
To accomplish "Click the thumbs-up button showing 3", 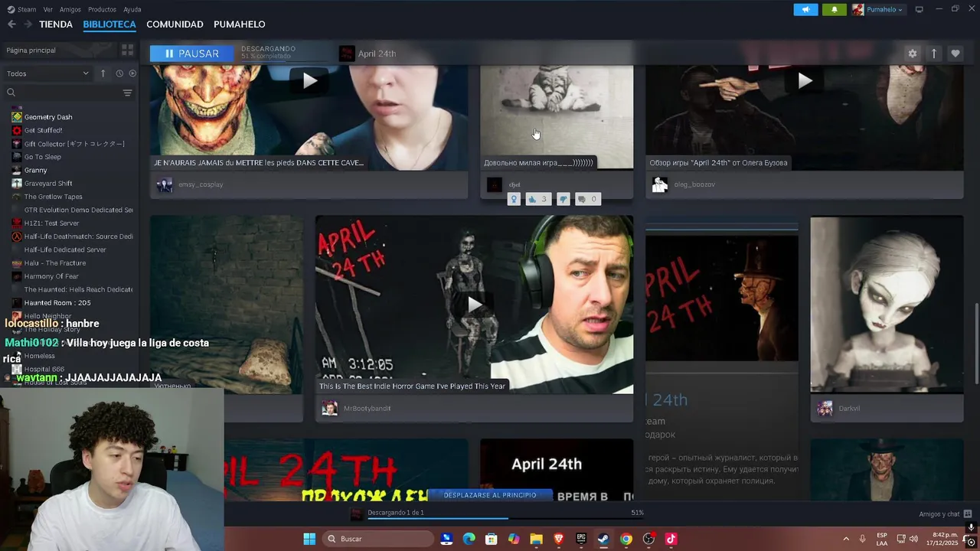I will click(537, 199).
